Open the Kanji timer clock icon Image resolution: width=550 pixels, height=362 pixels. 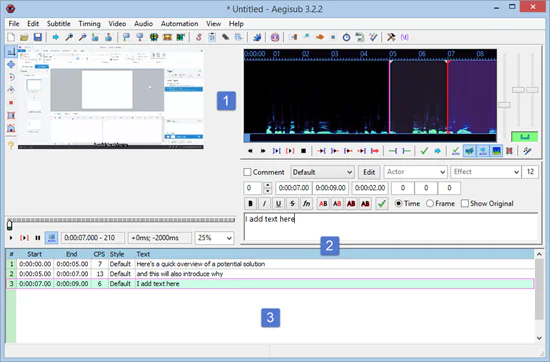tap(346, 37)
